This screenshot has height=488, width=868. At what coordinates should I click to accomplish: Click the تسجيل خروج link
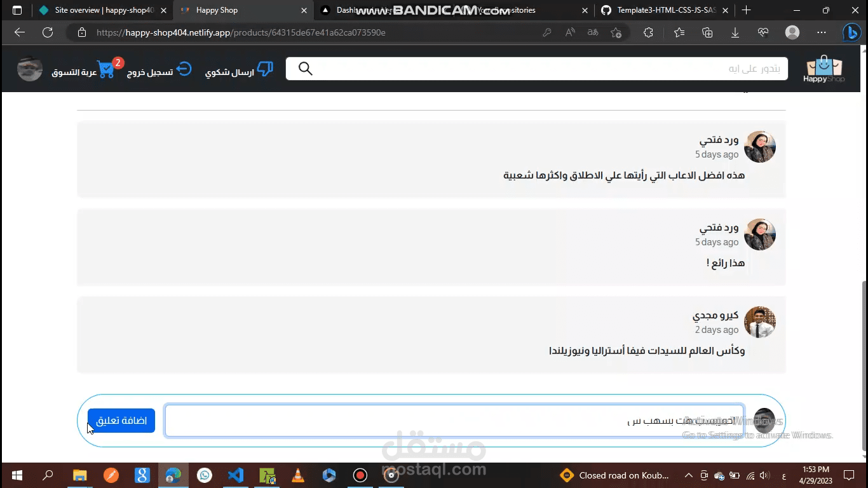click(x=150, y=72)
